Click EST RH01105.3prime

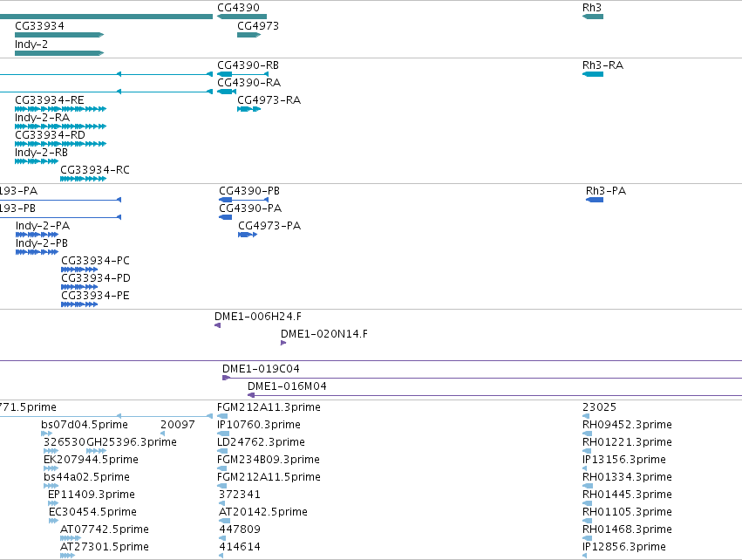[588, 522]
